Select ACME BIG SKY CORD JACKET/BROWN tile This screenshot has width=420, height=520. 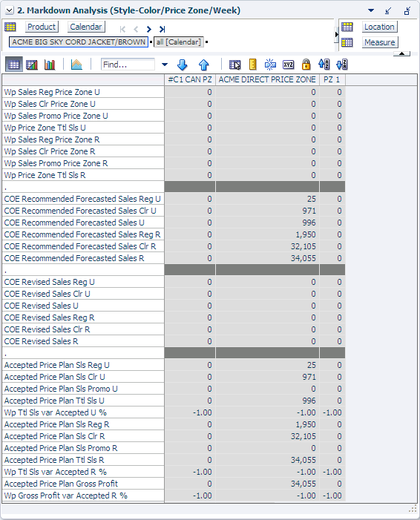pos(79,42)
